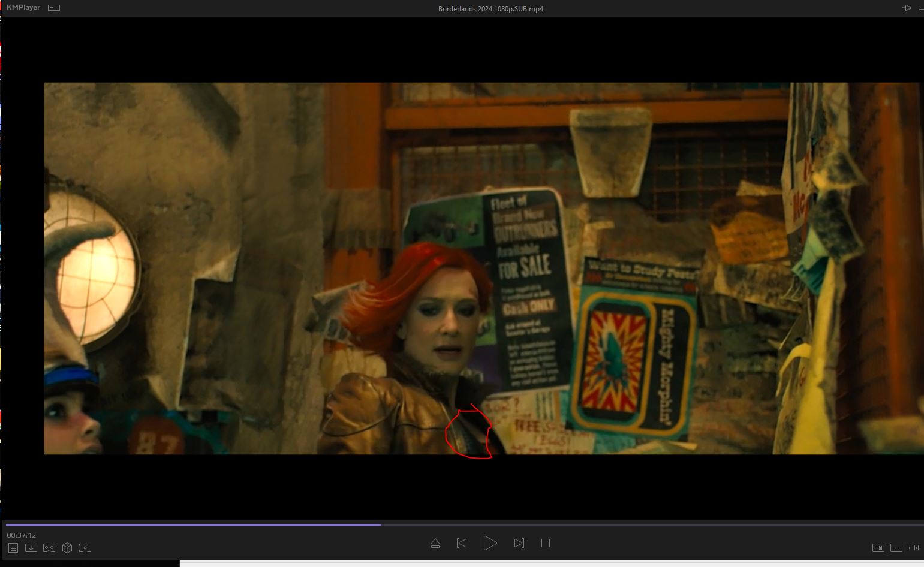The width and height of the screenshot is (924, 567).
Task: Toggle pin always-on-top in title bar
Action: (x=907, y=8)
